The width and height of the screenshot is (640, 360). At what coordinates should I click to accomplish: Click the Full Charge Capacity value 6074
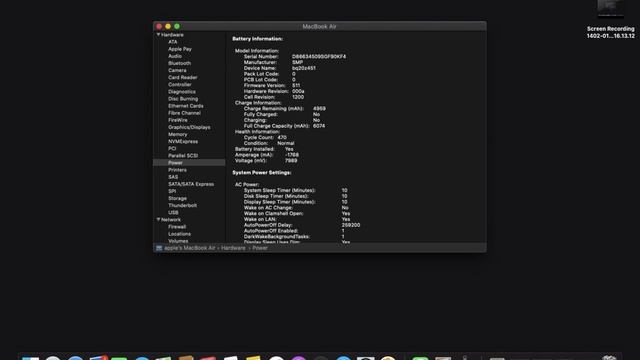pyautogui.click(x=319, y=126)
